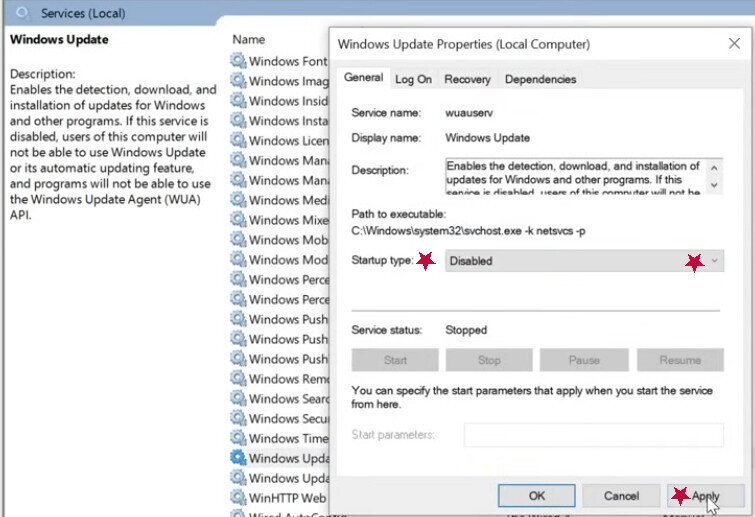
Task: Click gear icon beside Windows Licen service
Action: pyautogui.click(x=238, y=140)
